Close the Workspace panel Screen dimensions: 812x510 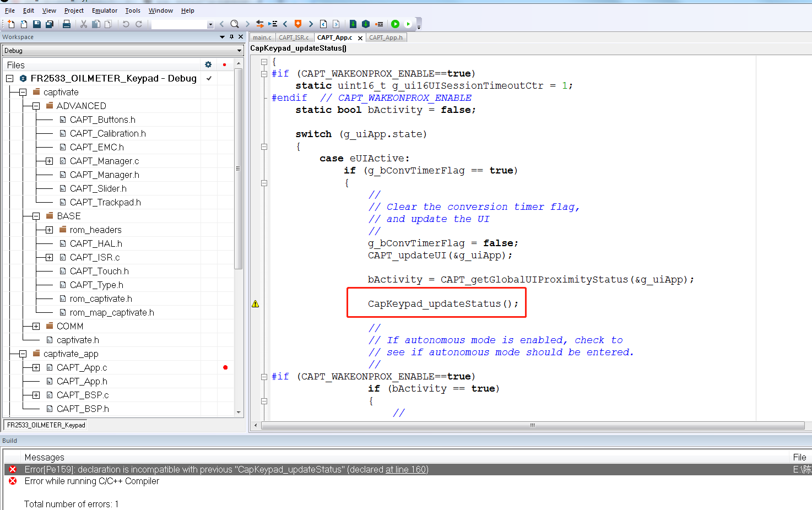point(241,37)
